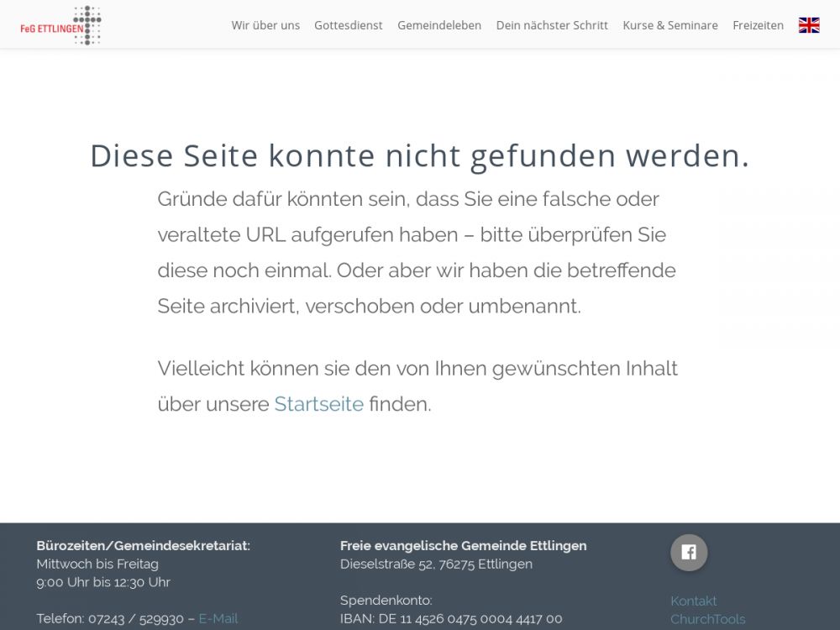Switch language via the UK flag icon
The height and width of the screenshot is (630, 840).
click(x=808, y=25)
